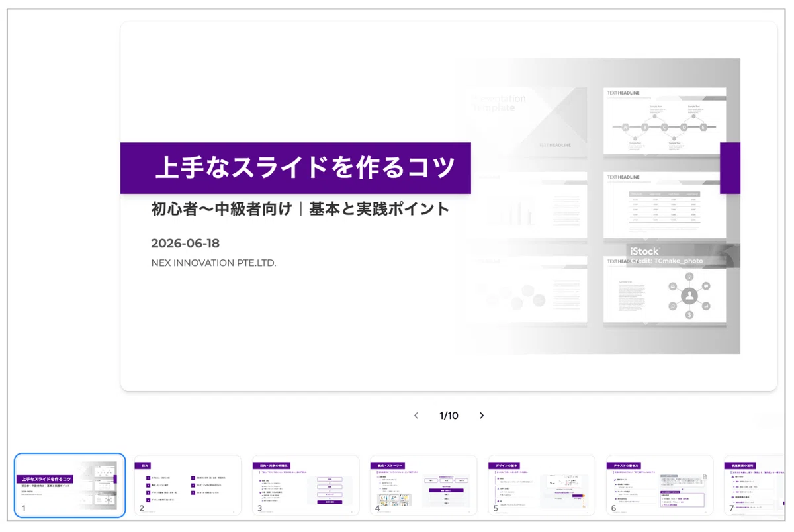The width and height of the screenshot is (794, 532).
Task: Go to the next slide arrow
Action: [x=482, y=416]
